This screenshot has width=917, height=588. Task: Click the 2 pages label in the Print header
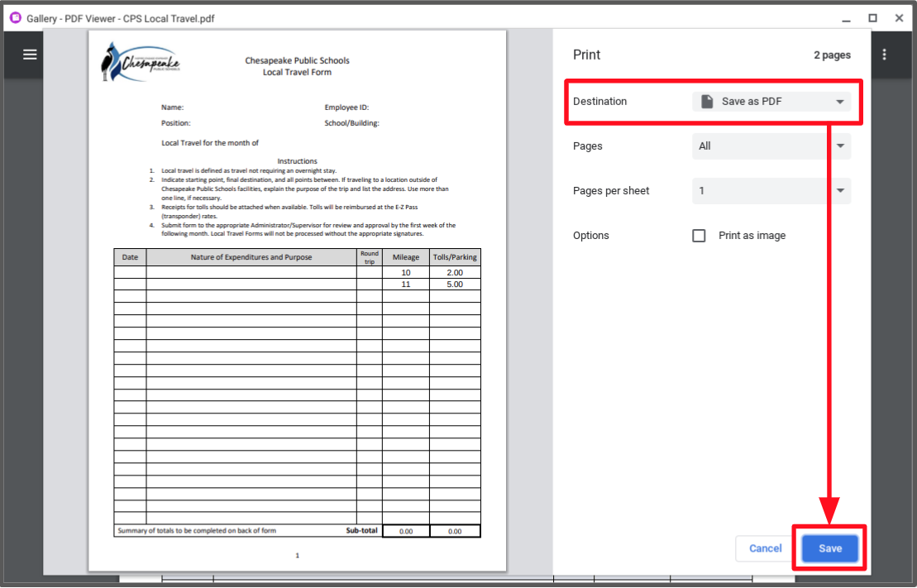(832, 55)
